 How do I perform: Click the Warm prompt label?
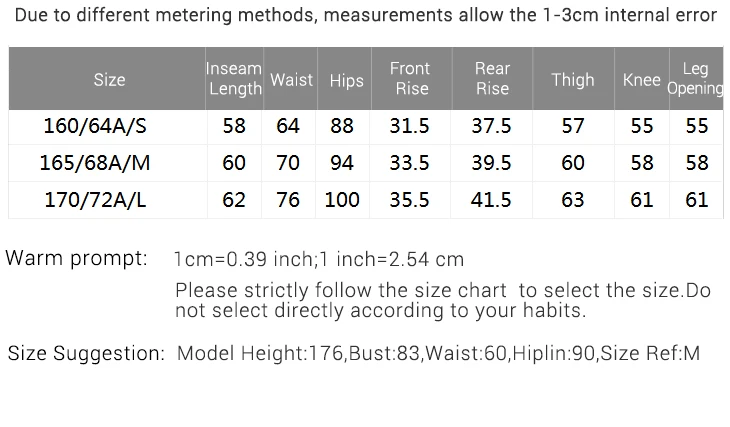pos(76,258)
